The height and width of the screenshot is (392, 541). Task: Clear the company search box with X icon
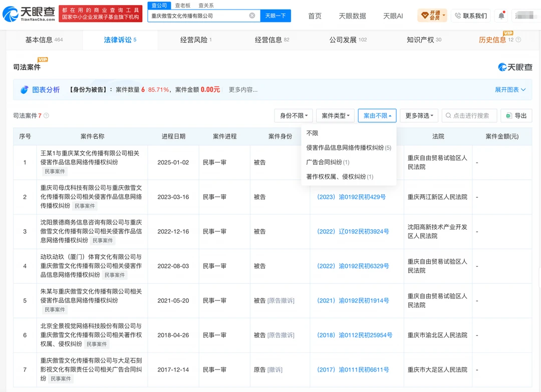point(252,16)
